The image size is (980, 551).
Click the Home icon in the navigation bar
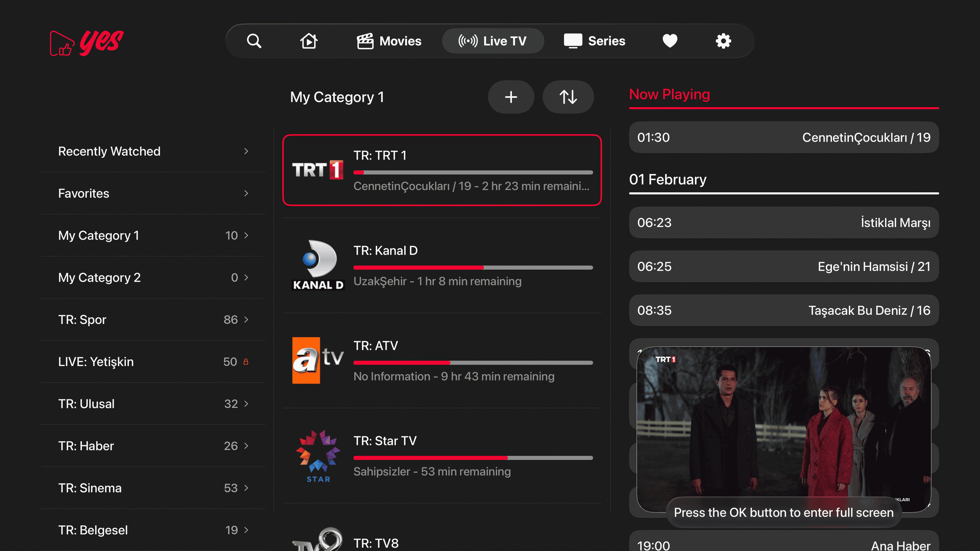[309, 41]
